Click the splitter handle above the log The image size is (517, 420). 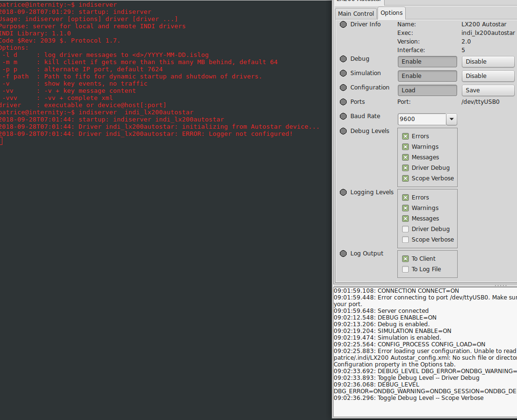click(x=500, y=286)
